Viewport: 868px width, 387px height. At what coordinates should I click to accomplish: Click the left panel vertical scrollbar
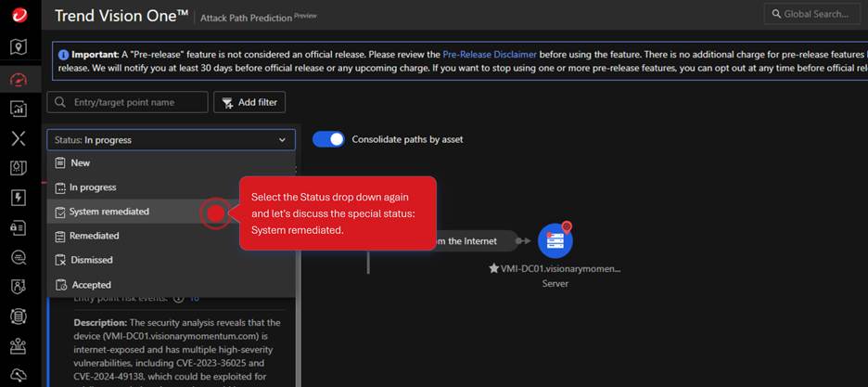point(299,342)
